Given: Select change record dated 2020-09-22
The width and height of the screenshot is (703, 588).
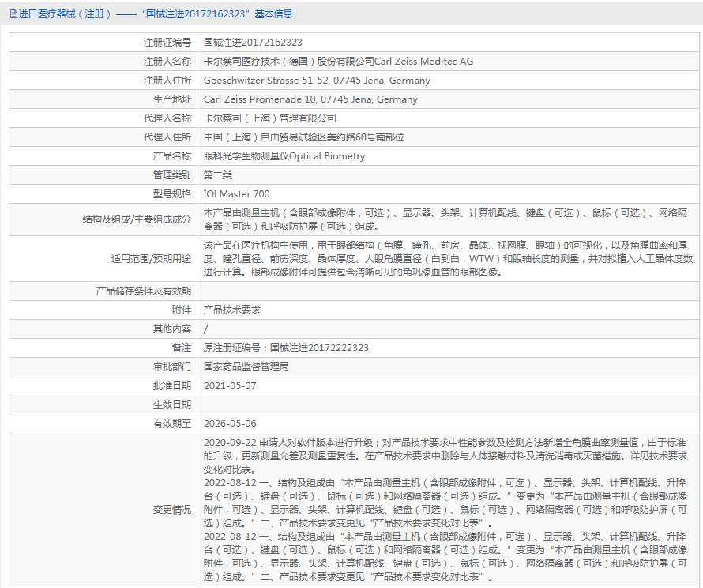Looking at the screenshot, I should [x=445, y=456].
